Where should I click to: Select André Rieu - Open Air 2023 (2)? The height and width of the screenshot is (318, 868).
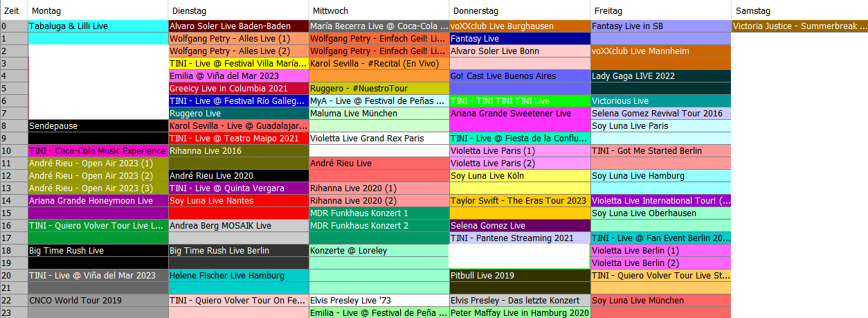tap(98, 176)
